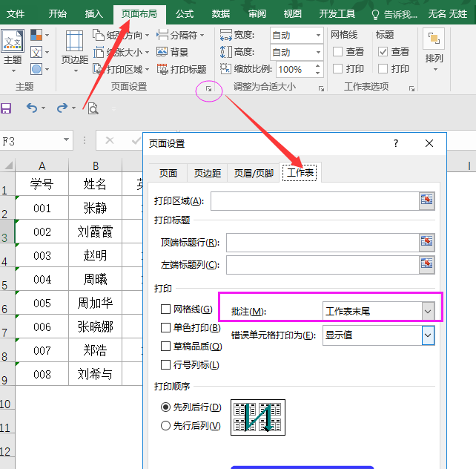Open theme fonts dropdown icon
Screen dimensions: 476x469
(x=40, y=52)
